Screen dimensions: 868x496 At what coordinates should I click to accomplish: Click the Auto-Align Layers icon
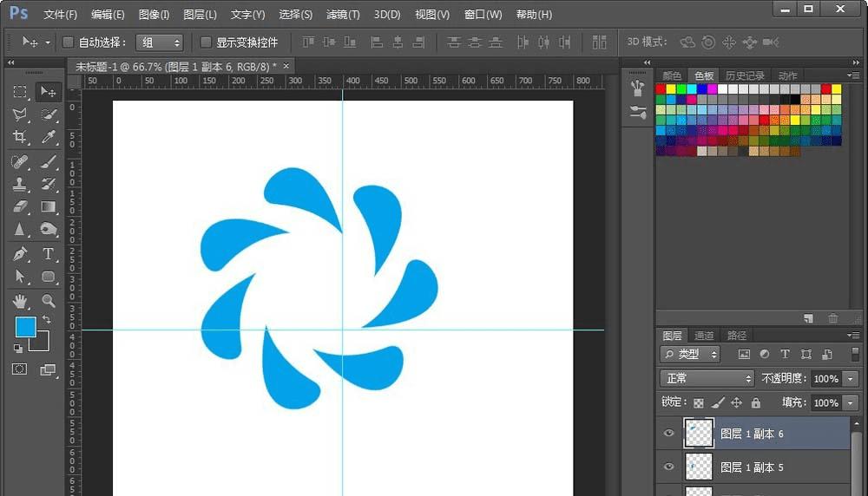599,42
